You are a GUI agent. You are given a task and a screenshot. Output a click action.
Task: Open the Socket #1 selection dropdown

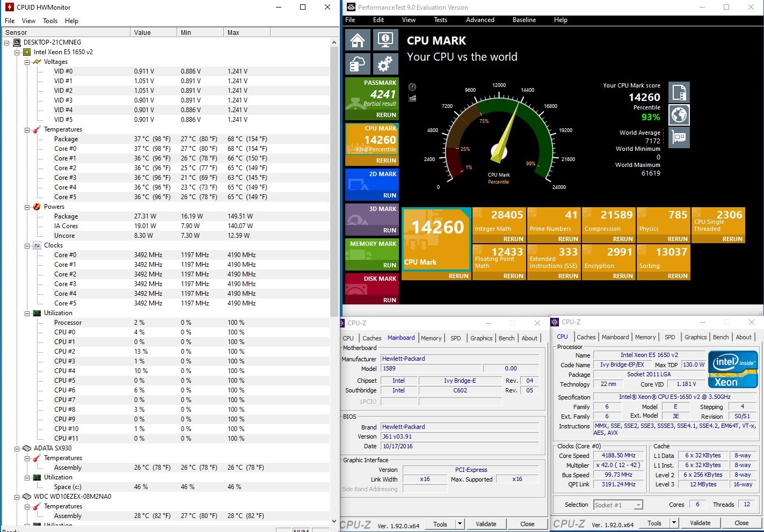[x=638, y=505]
